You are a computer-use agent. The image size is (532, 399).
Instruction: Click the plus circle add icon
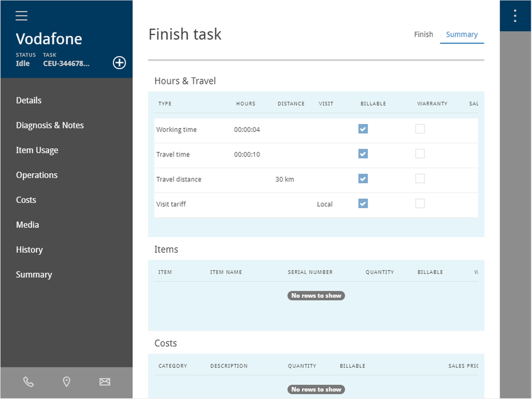click(x=120, y=63)
